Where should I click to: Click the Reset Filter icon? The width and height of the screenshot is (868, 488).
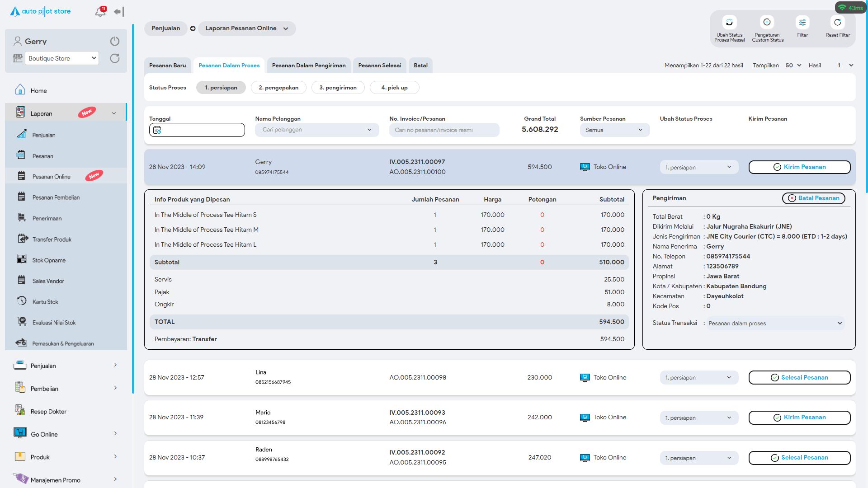[x=838, y=23]
